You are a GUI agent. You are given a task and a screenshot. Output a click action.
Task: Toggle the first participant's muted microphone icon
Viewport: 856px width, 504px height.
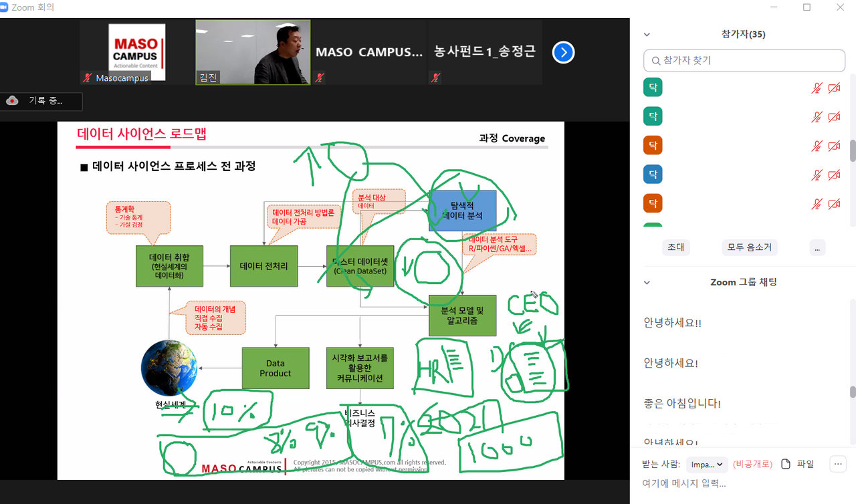pos(816,88)
